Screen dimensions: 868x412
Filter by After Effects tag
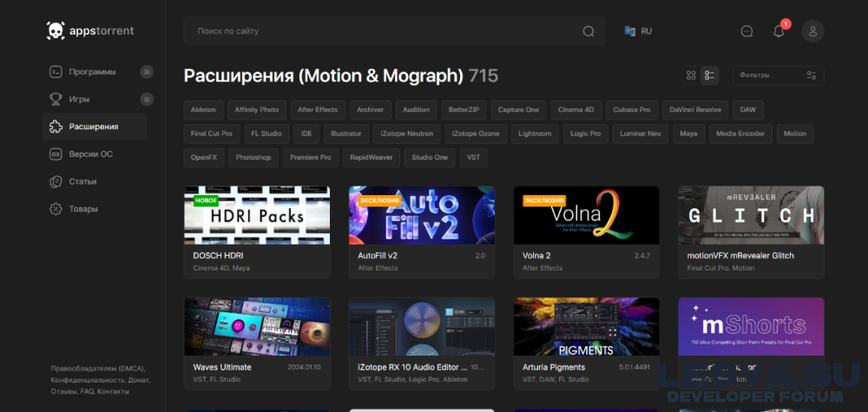[x=318, y=110]
